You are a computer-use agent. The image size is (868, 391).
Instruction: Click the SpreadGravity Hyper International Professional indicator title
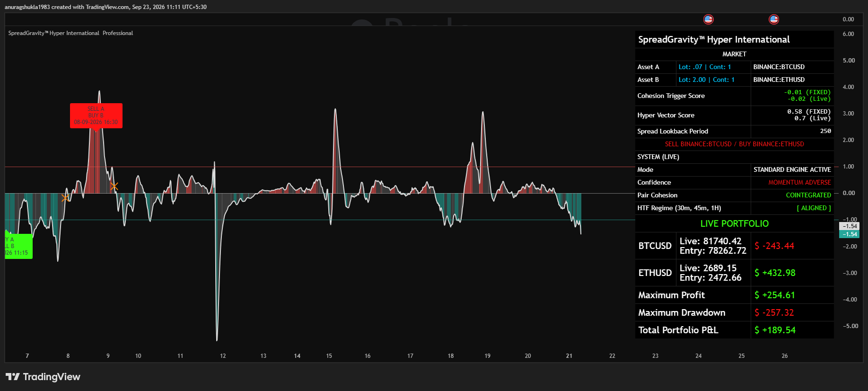70,33
